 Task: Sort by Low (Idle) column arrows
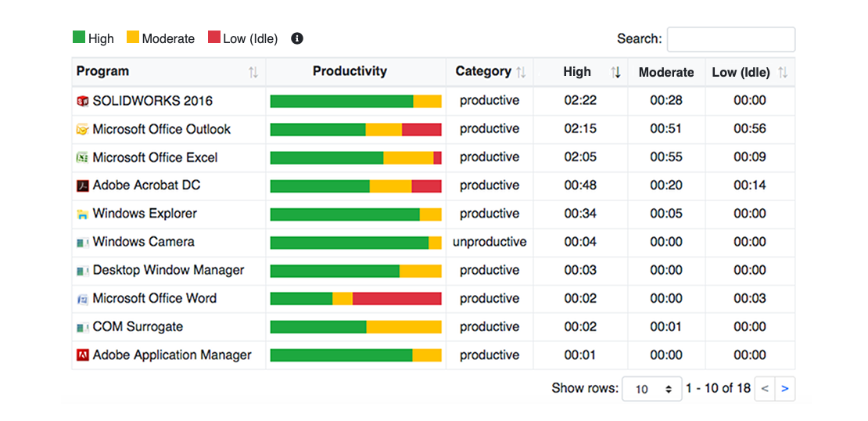pos(782,72)
